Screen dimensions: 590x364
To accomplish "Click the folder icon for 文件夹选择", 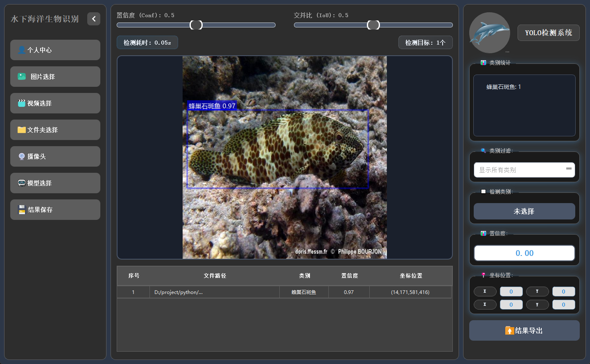I will click(x=22, y=130).
